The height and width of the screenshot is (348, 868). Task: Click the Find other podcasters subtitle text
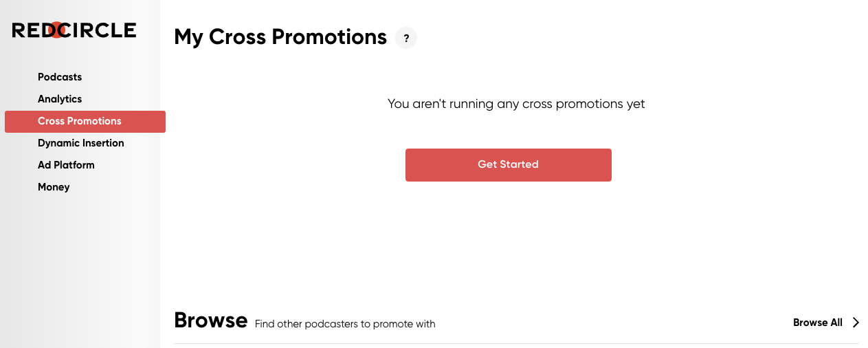345,324
